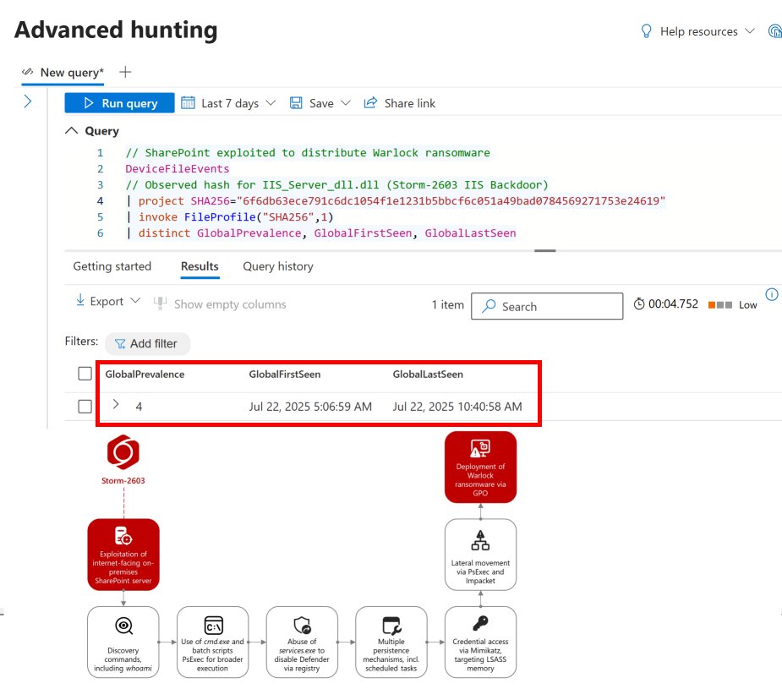Click the Warlock ransomware deployment icon
This screenshot has width=782, height=700.
[480, 448]
